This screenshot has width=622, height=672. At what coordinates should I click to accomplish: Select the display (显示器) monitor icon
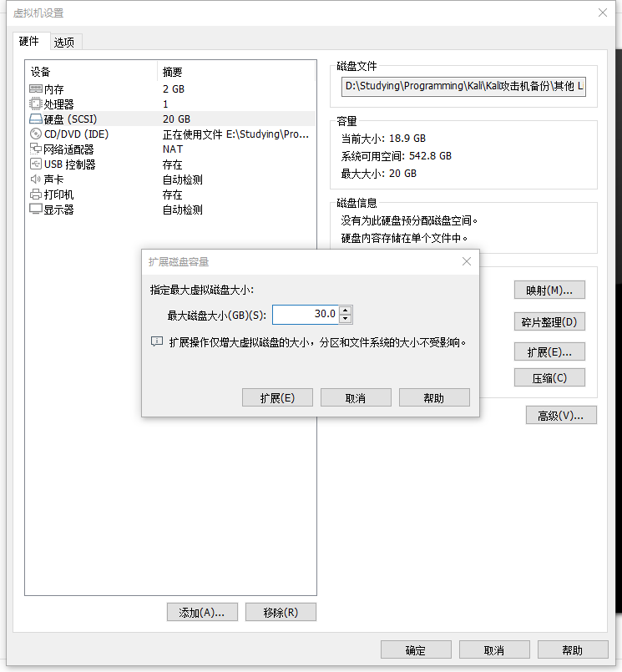pyautogui.click(x=36, y=210)
